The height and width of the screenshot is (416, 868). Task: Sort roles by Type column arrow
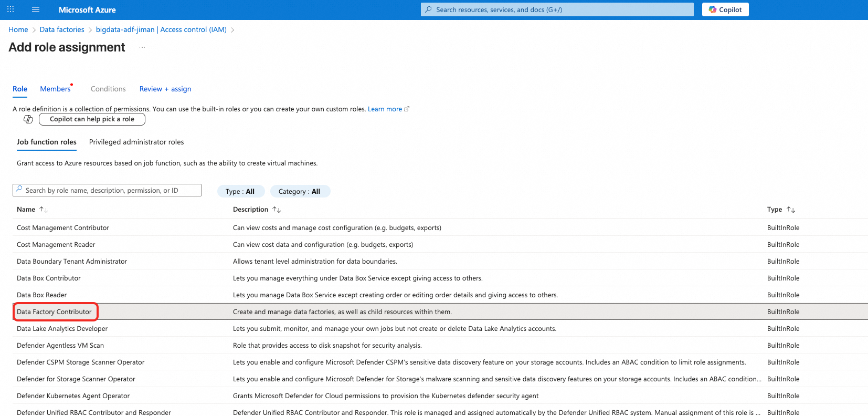[791, 210]
